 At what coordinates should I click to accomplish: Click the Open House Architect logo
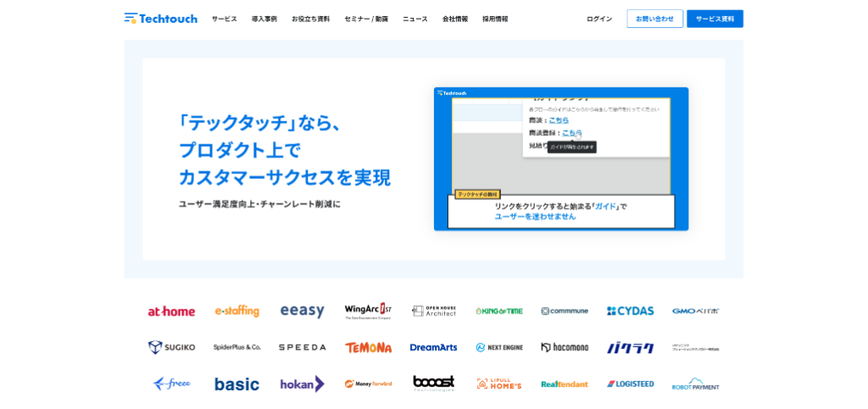[434, 311]
